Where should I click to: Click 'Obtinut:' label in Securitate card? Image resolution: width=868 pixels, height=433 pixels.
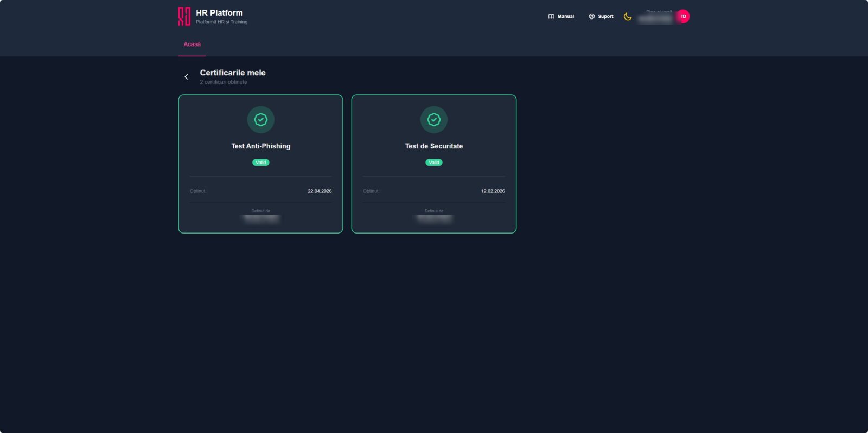(371, 191)
